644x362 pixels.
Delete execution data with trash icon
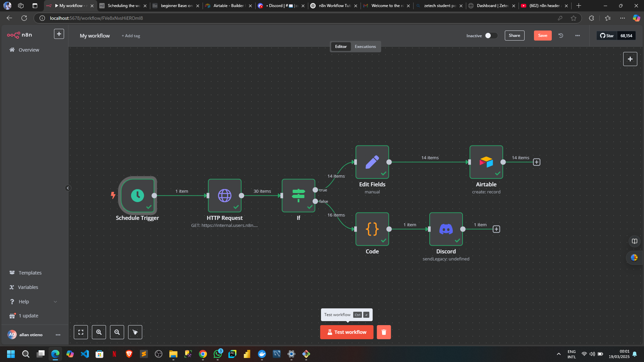[384, 332]
